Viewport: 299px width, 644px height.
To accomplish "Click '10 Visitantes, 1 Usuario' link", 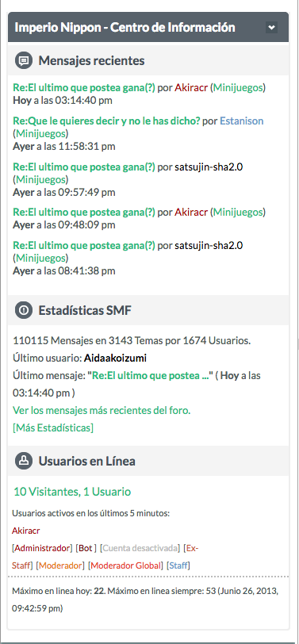I will coord(72,492).
